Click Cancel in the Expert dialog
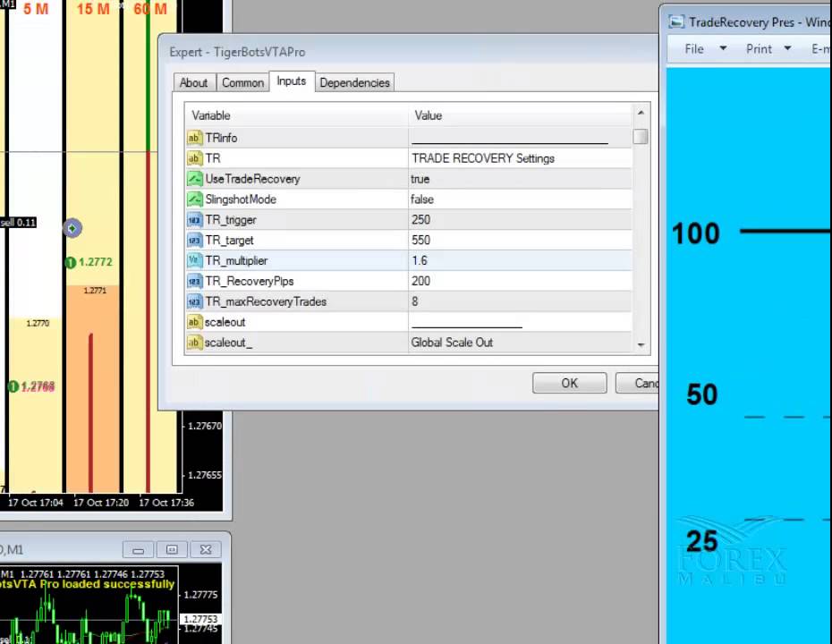The height and width of the screenshot is (644, 832). coord(637,383)
